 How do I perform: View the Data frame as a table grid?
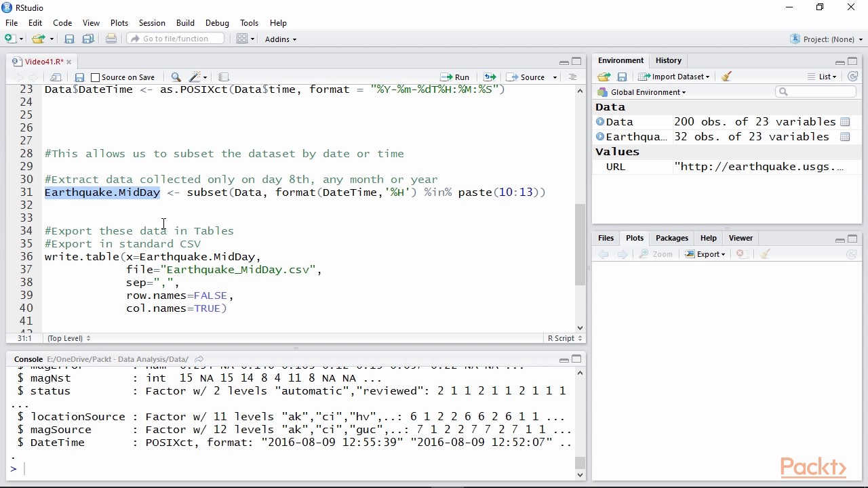pyautogui.click(x=845, y=122)
